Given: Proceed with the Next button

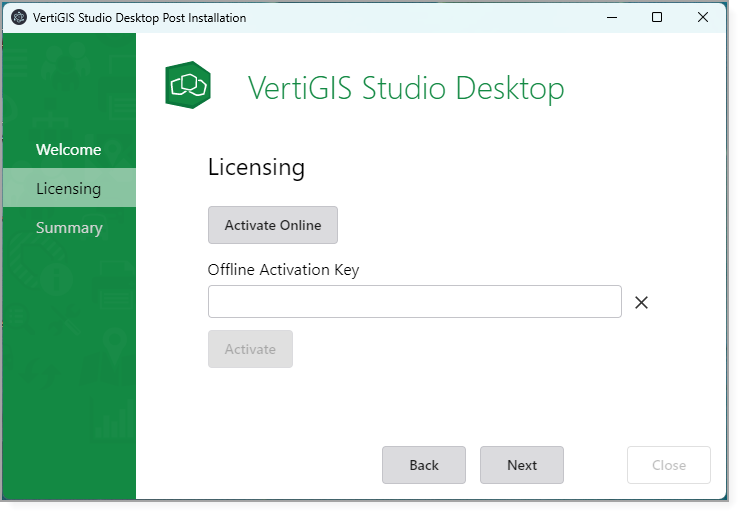Looking at the screenshot, I should [x=522, y=465].
